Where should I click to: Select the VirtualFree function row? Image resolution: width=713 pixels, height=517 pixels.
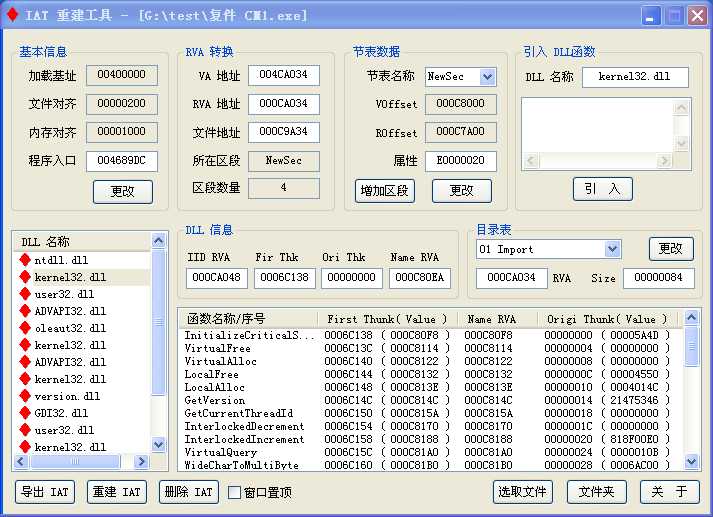(431, 348)
